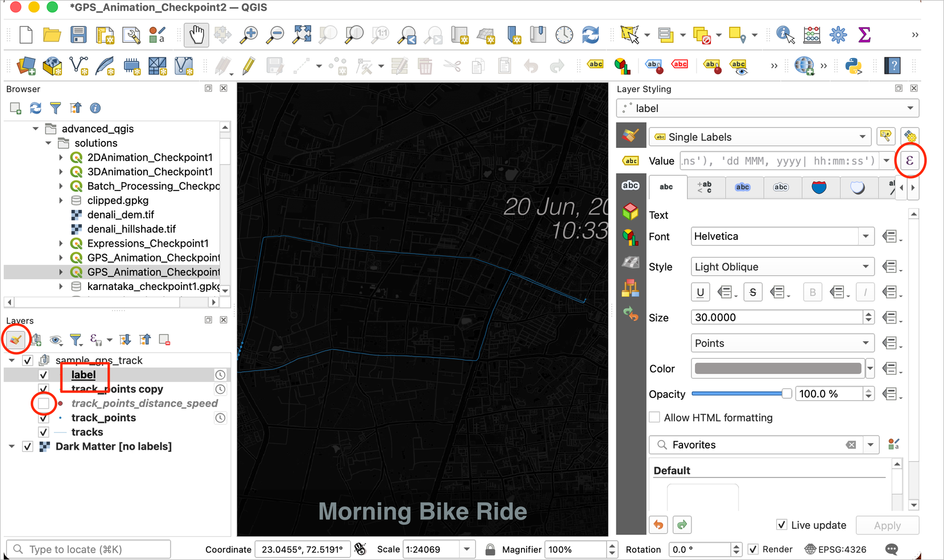Open the Python console icon

(x=853, y=66)
